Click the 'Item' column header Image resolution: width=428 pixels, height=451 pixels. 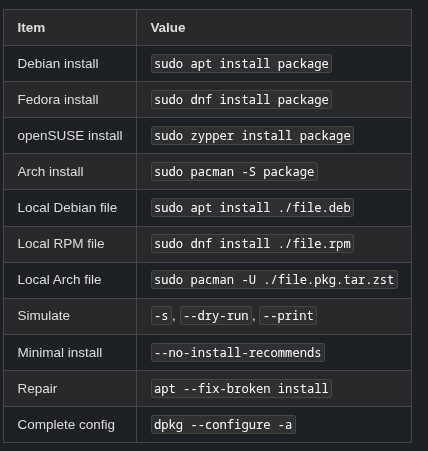[x=31, y=28]
